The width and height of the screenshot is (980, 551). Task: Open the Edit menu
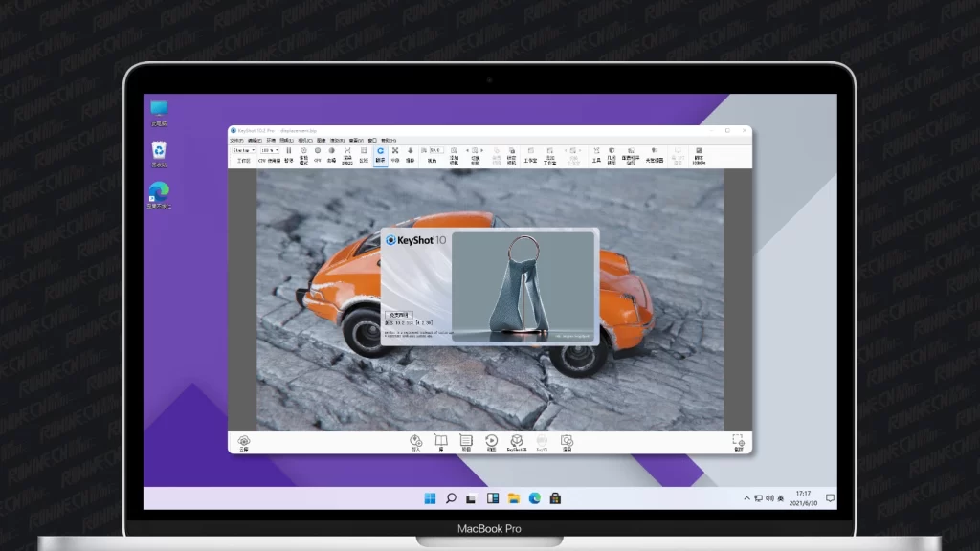[254, 140]
